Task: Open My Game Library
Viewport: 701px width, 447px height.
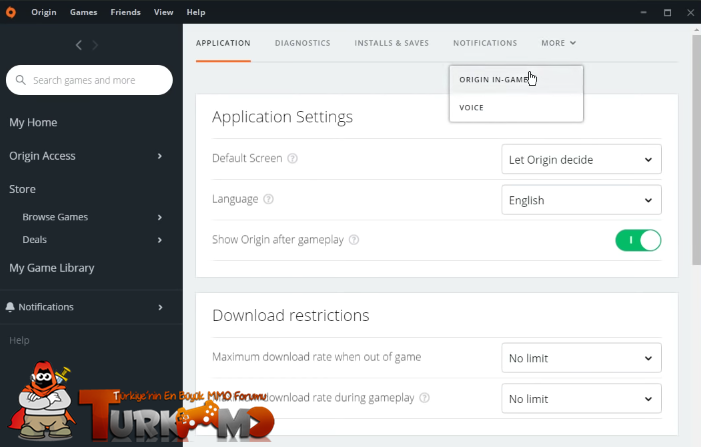Action: 51,268
